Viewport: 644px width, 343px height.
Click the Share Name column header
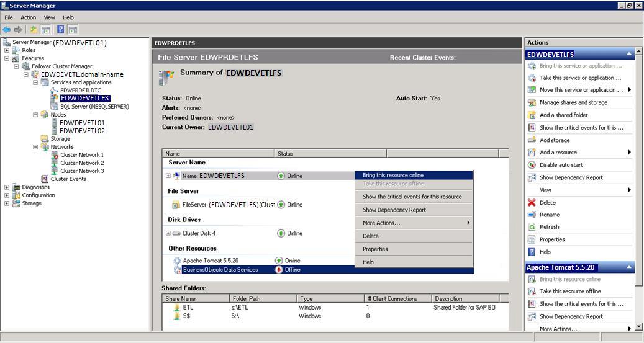[x=196, y=299]
